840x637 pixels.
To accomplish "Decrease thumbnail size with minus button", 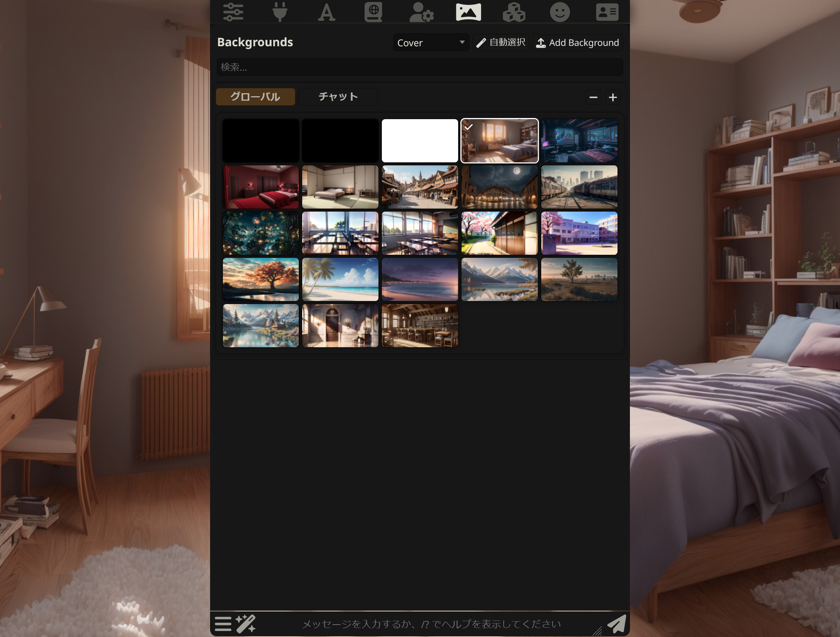I will [593, 98].
